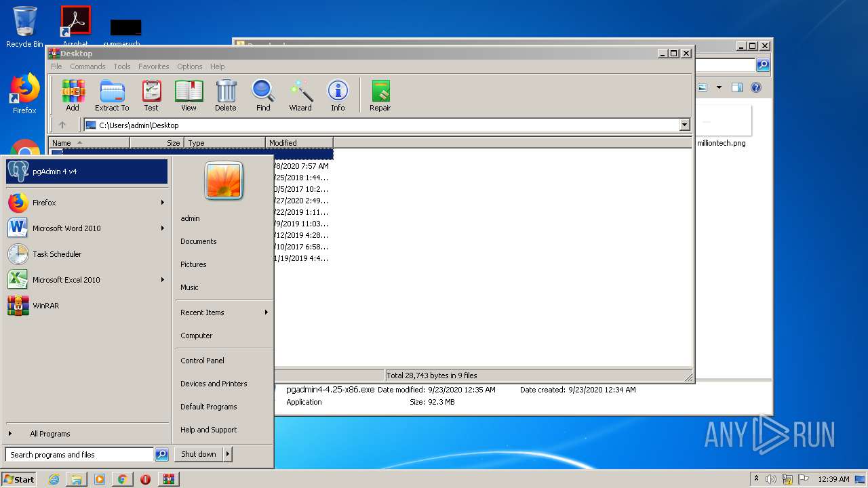Expand Microsoft Excel 2010 jump list arrow
The height and width of the screenshot is (488, 868).
pyautogui.click(x=163, y=280)
